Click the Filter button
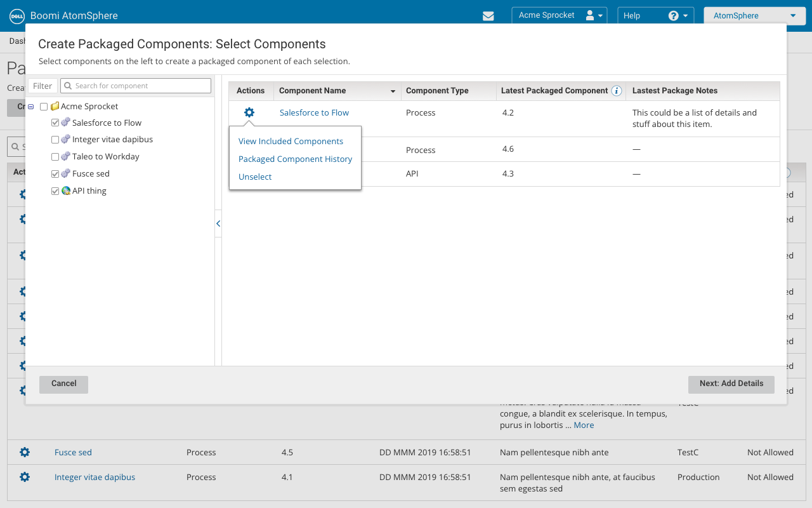812x508 pixels. (43, 86)
